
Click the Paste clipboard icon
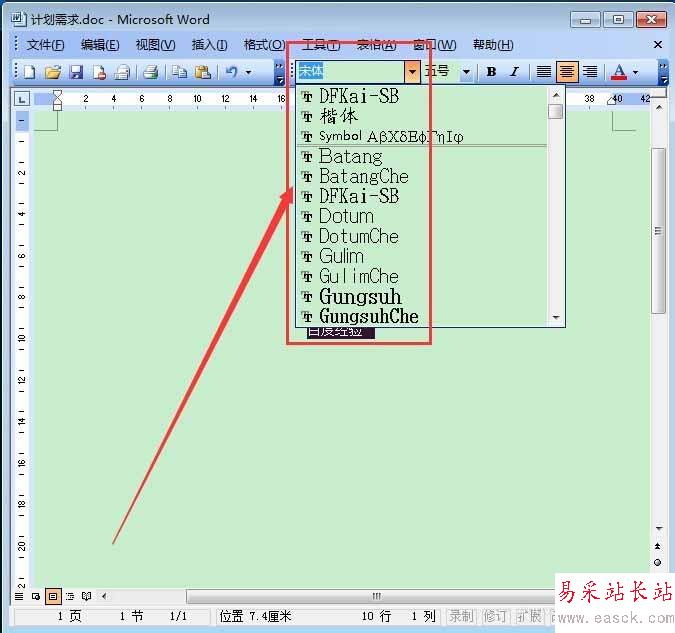pos(202,72)
